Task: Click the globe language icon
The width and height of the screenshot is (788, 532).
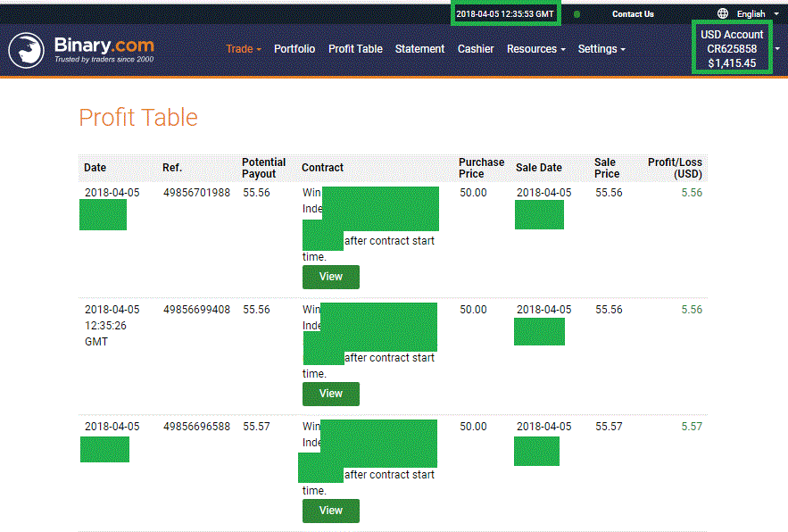Action: (x=722, y=13)
